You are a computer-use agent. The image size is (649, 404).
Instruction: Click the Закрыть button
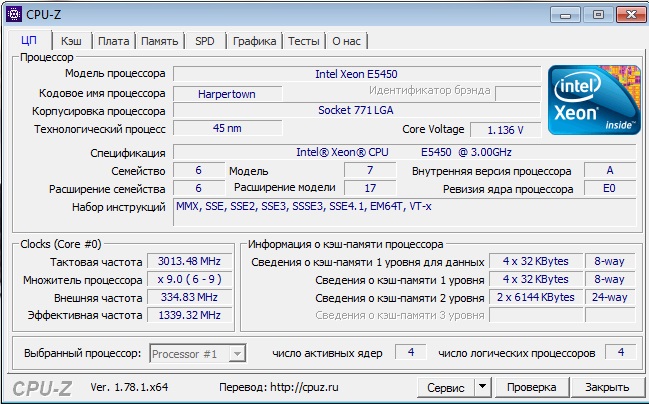point(607,387)
